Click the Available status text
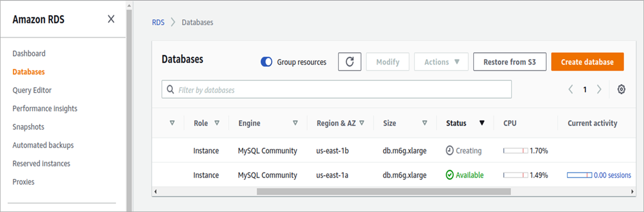 click(x=470, y=175)
